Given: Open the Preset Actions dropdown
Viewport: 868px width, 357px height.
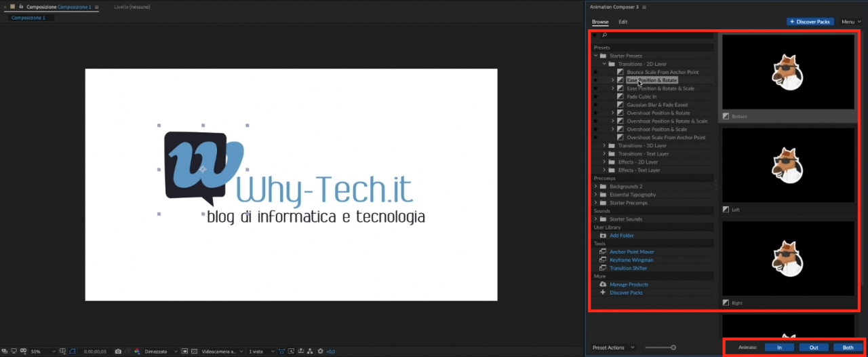Looking at the screenshot, I should click(x=614, y=347).
